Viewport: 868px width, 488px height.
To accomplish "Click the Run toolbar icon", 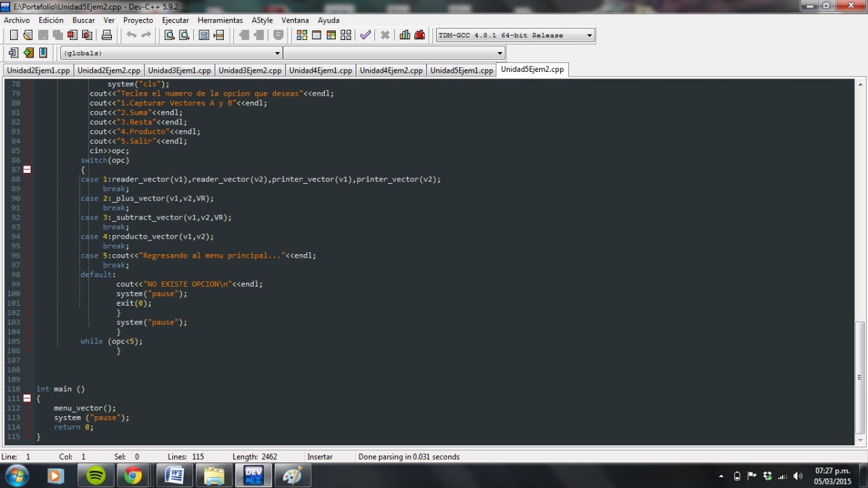I will pyautogui.click(x=317, y=35).
